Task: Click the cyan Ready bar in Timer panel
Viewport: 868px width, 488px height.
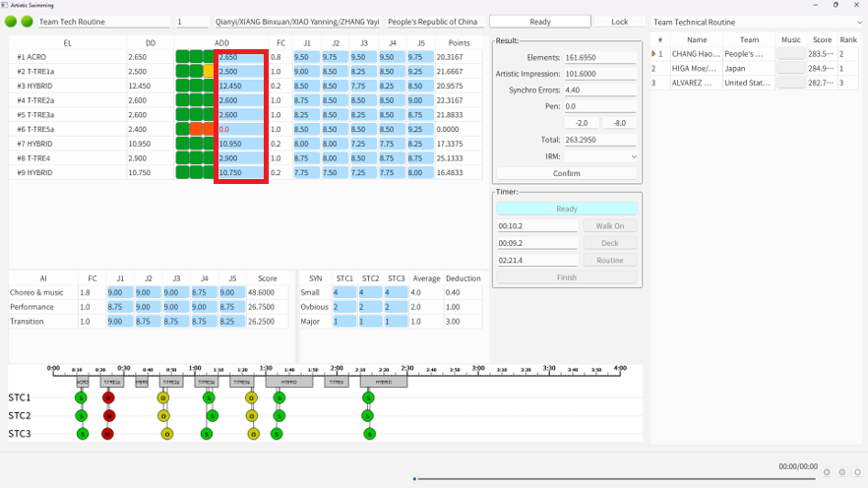Action: (x=566, y=209)
